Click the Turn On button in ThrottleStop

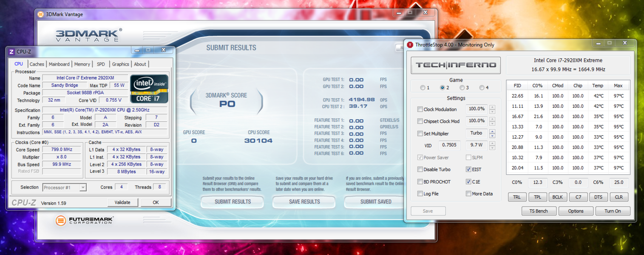click(x=613, y=211)
